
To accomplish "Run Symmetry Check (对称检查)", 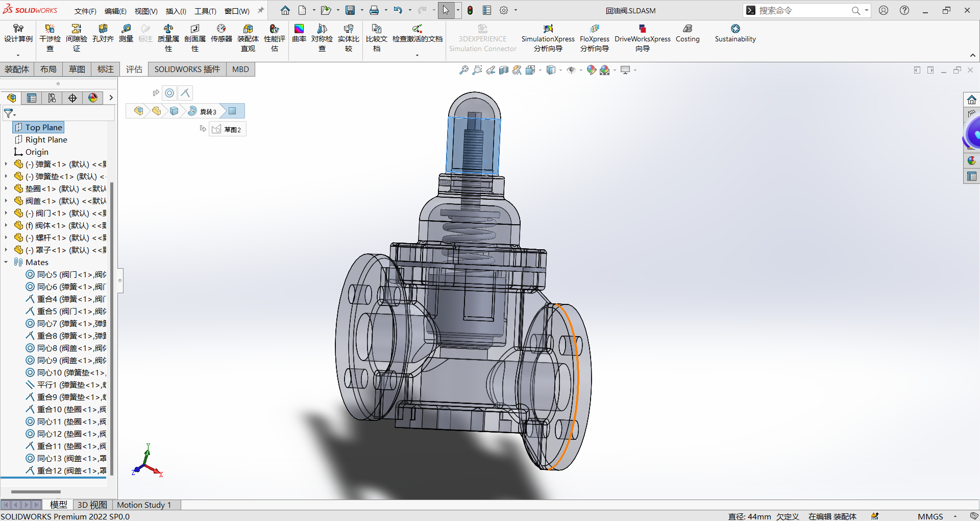I will pos(322,38).
